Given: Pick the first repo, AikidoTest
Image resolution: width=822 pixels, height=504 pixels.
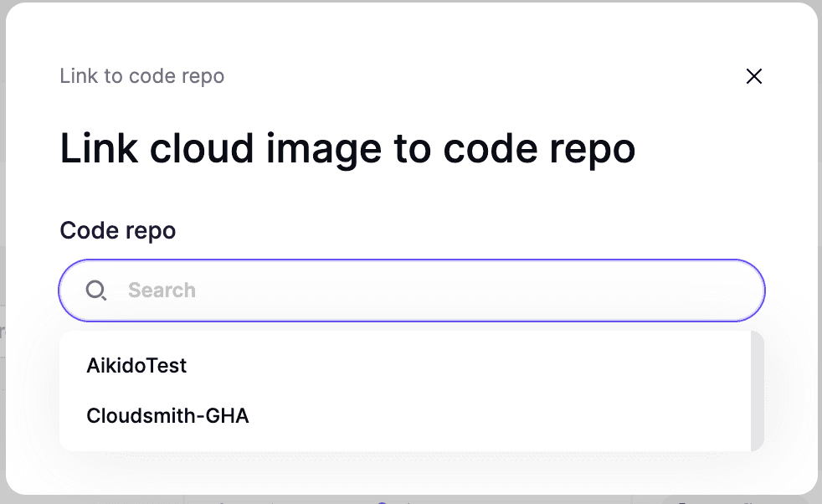Looking at the screenshot, I should point(136,366).
